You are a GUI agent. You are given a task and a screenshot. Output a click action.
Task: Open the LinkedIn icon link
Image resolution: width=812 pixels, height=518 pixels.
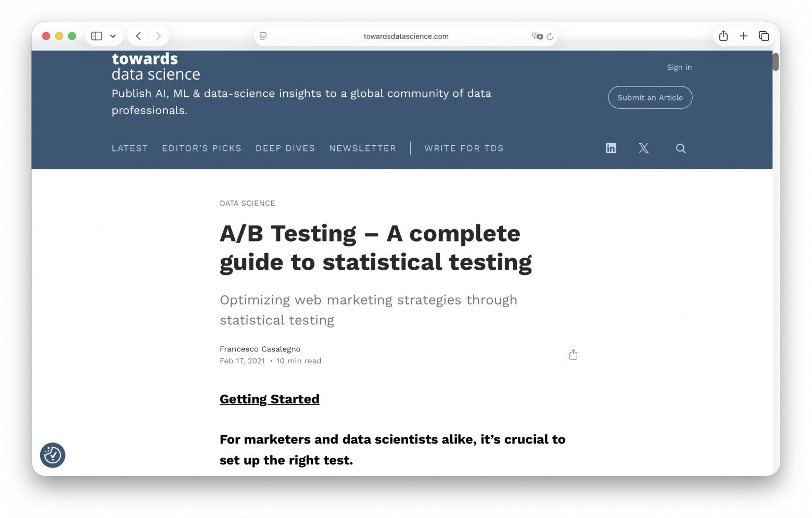pyautogui.click(x=611, y=148)
